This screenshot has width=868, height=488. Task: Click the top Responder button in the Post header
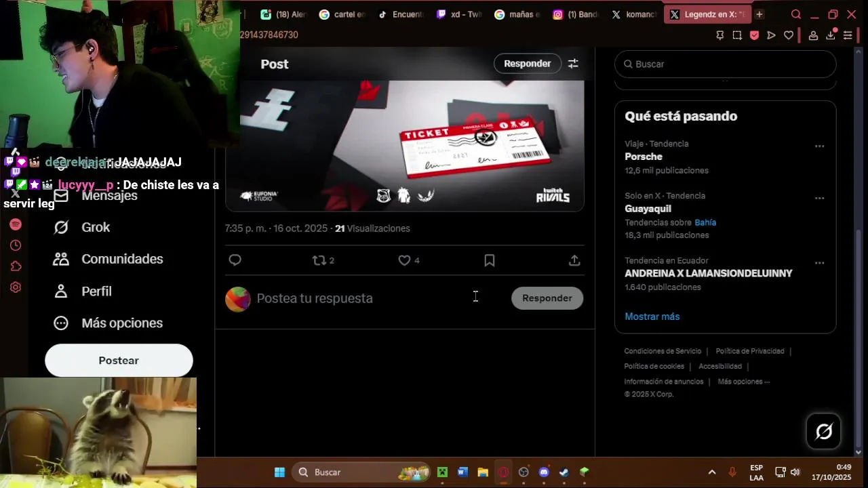pyautogui.click(x=528, y=64)
